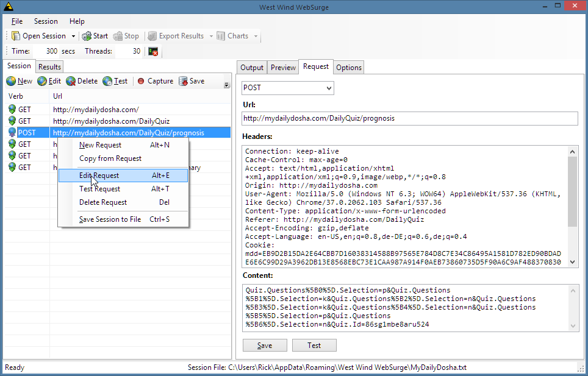Click the console icon beside Threads
This screenshot has height=376, width=588.
point(153,51)
